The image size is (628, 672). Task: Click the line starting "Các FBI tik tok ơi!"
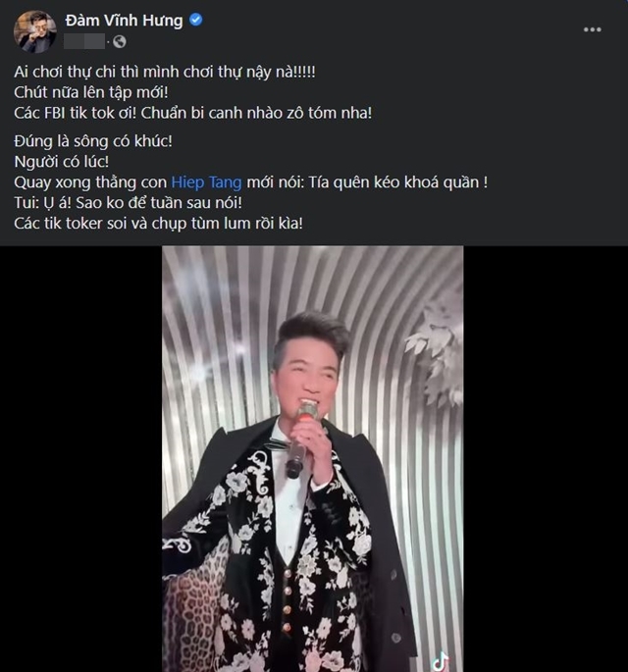(192, 112)
